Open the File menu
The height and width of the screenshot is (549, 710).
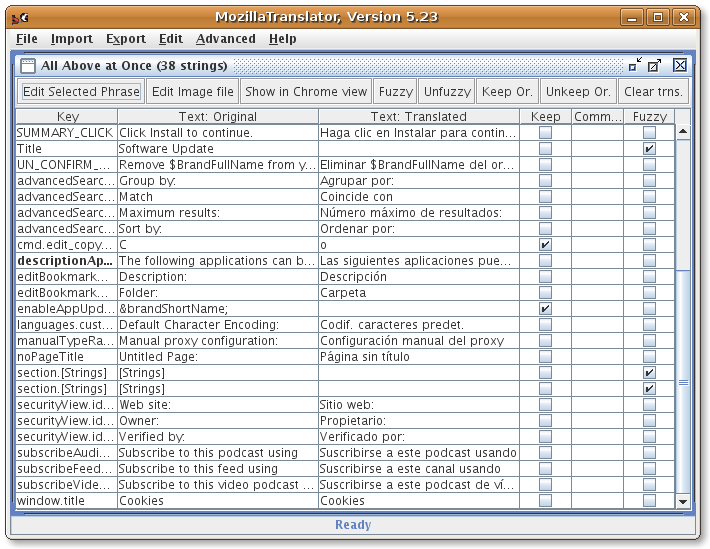[x=27, y=39]
